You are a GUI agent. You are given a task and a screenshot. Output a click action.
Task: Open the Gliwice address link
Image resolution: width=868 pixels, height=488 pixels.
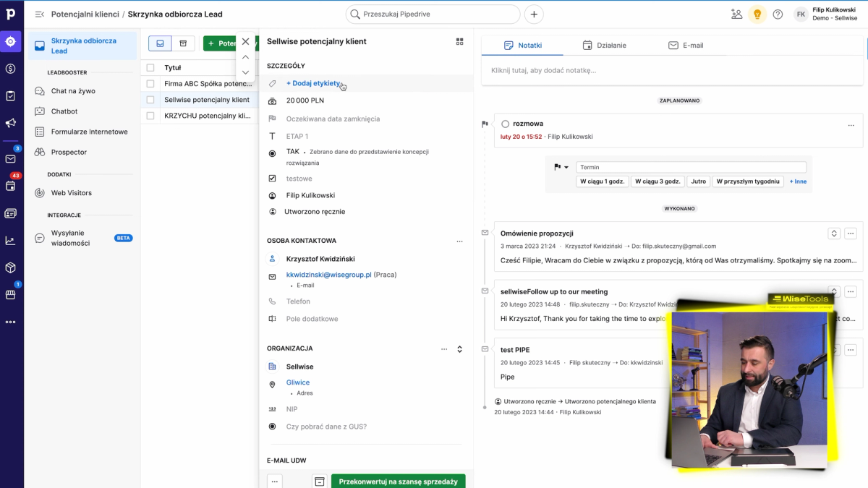coord(298,382)
